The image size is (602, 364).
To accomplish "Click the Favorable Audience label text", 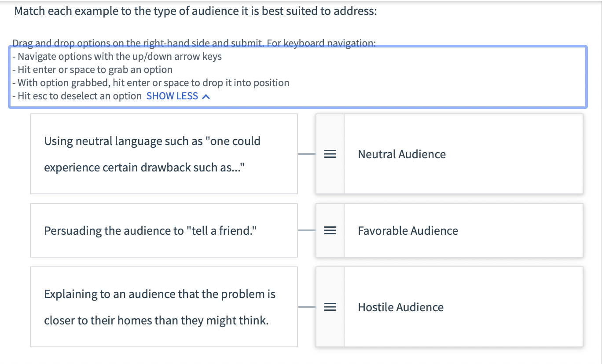I will [408, 230].
